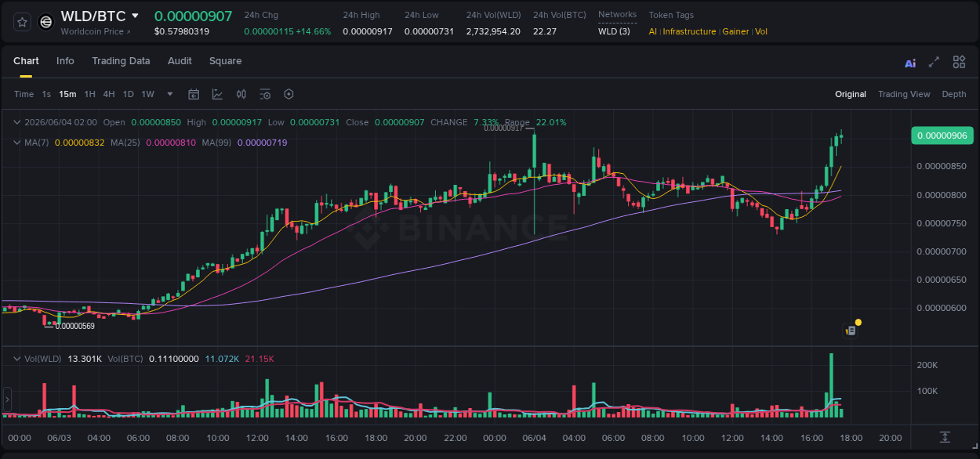Open the candlestick chart style icon
Screen dimensions: 980x459
[241, 94]
